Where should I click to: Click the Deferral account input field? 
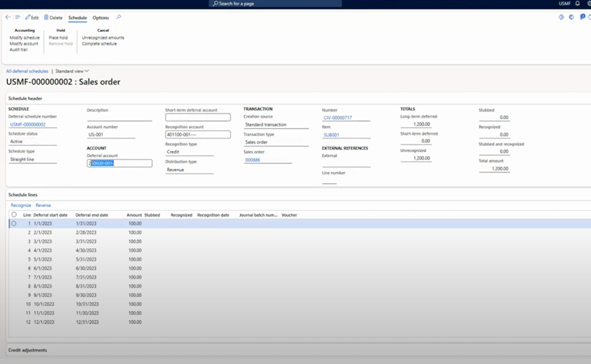[119, 163]
